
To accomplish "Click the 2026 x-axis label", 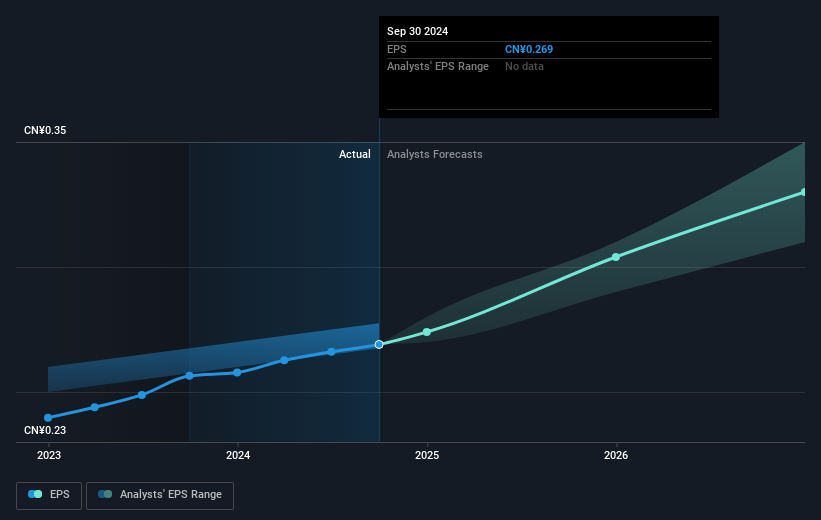I will click(x=616, y=455).
